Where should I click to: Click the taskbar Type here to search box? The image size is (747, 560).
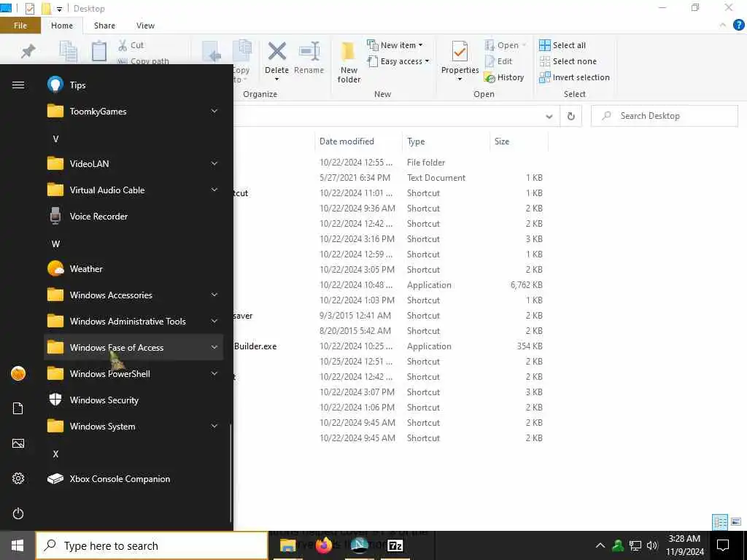tap(152, 545)
